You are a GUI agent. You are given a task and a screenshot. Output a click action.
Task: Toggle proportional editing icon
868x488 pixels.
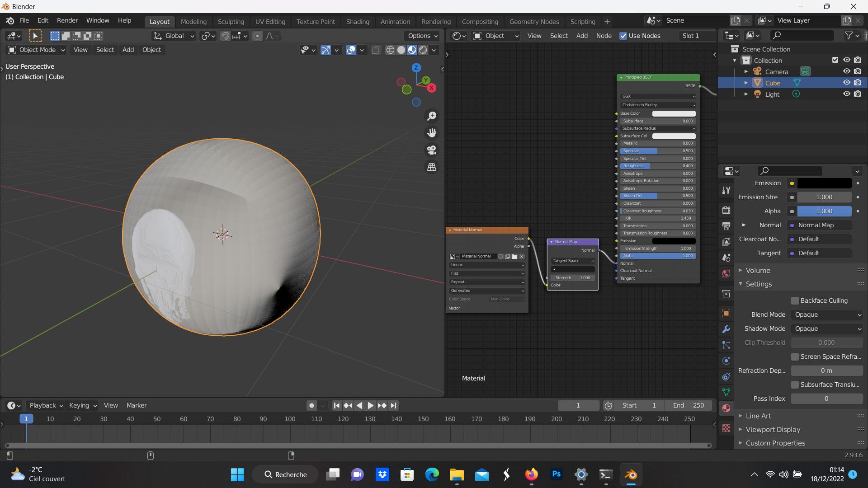[257, 36]
